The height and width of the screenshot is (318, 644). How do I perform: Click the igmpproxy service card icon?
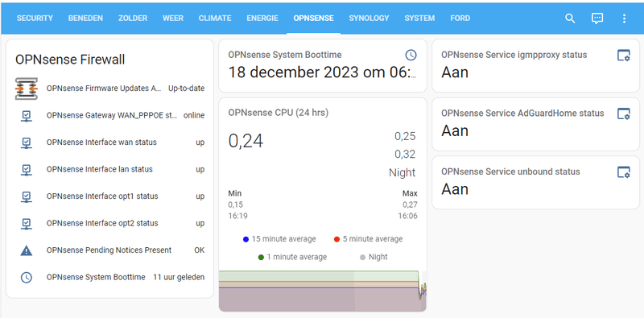(624, 56)
